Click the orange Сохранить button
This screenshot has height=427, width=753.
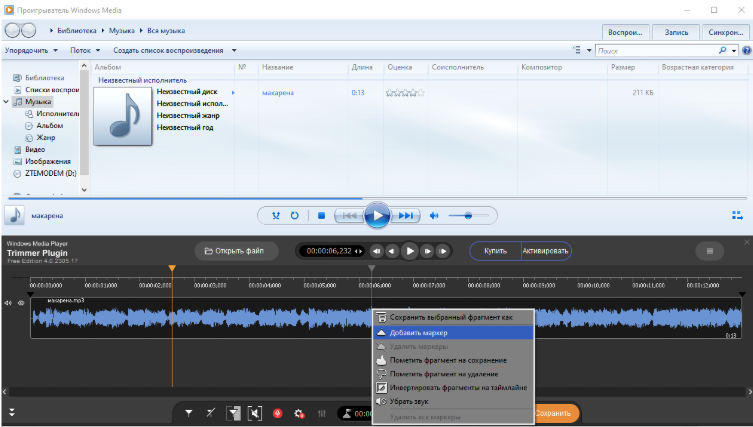[x=556, y=413]
